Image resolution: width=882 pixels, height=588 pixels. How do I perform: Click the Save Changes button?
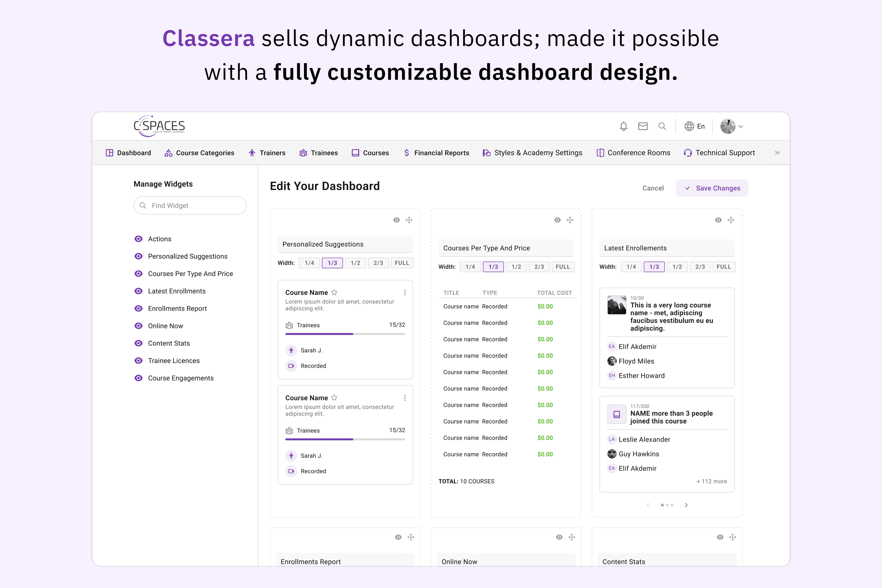tap(712, 188)
